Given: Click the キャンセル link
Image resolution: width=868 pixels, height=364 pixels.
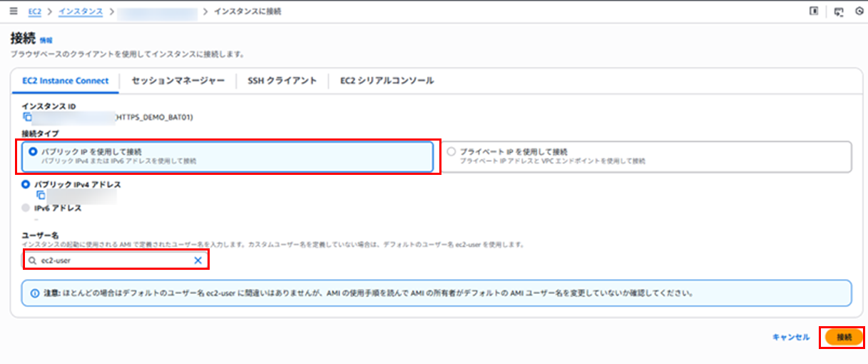Looking at the screenshot, I should click(x=791, y=337).
